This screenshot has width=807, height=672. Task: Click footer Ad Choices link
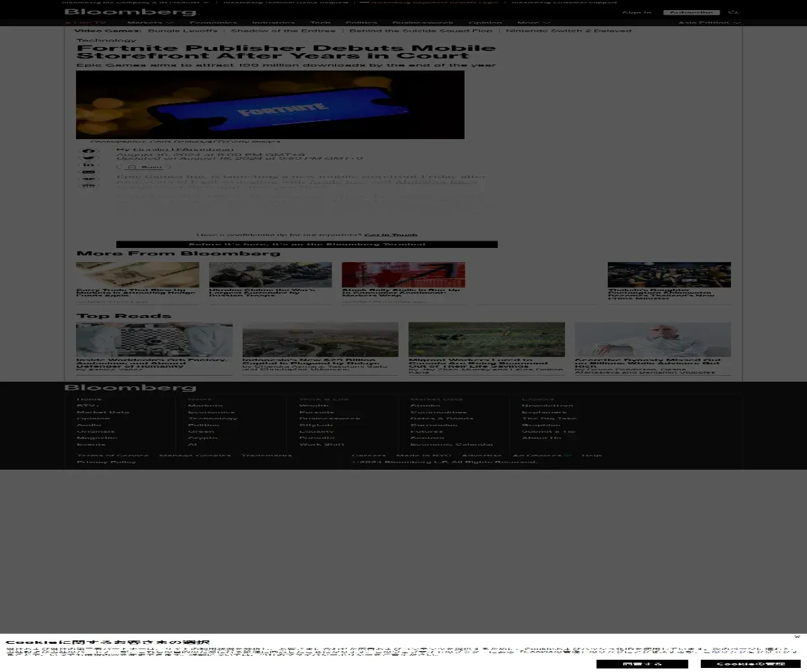(x=542, y=456)
